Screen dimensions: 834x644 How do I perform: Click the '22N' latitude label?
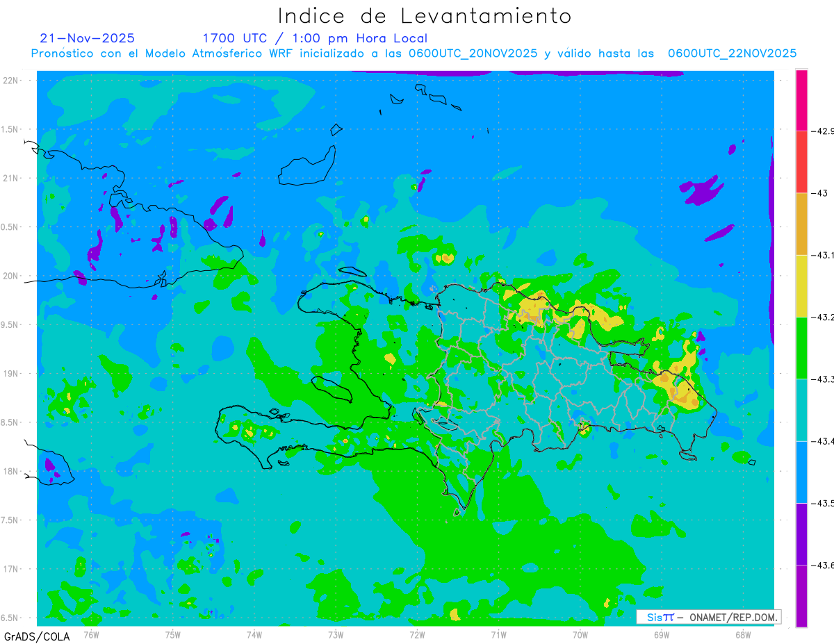11,81
